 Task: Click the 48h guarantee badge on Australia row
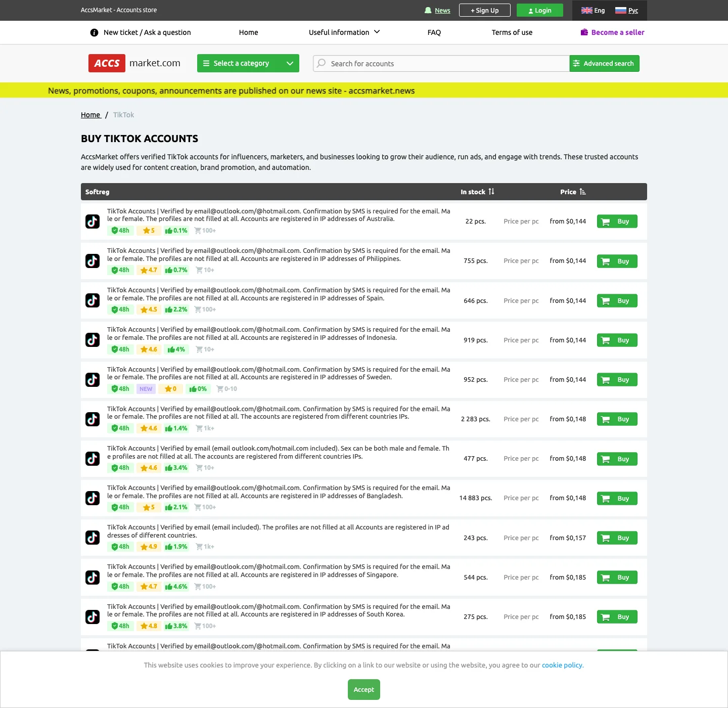point(120,231)
